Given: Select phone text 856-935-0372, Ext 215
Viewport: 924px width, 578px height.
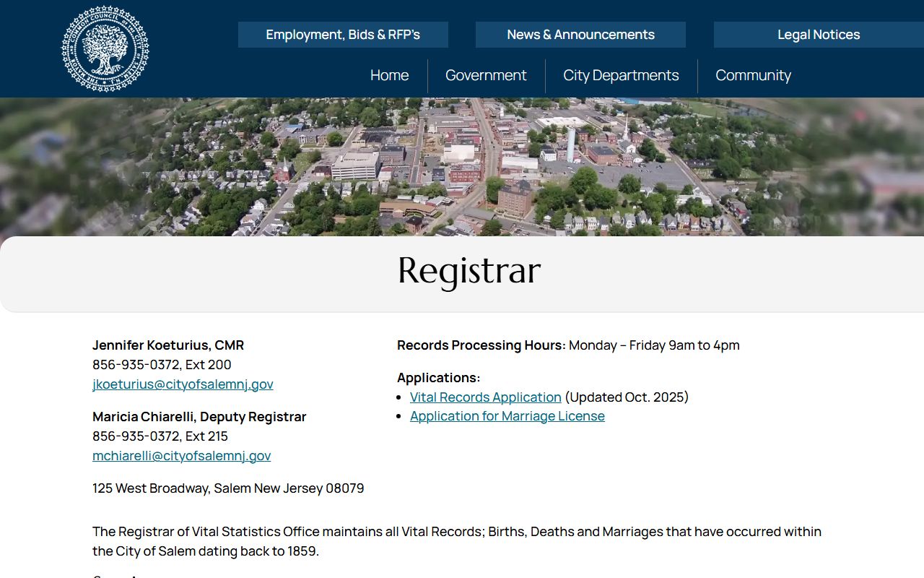Looking at the screenshot, I should tap(160, 436).
